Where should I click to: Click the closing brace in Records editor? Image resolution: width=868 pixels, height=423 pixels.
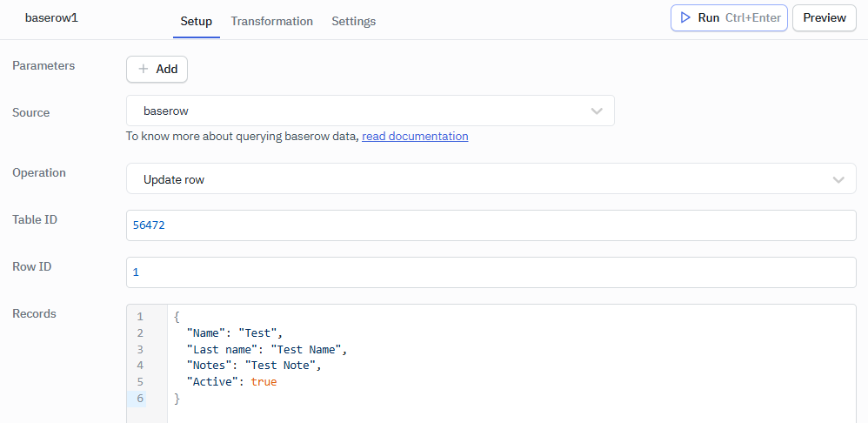coord(177,399)
